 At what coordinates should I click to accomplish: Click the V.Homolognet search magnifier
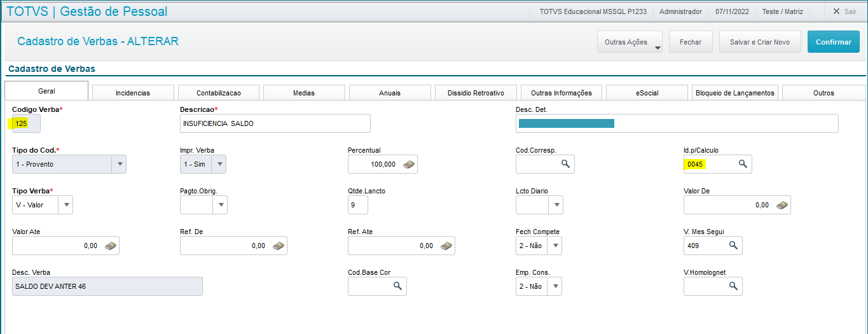point(733,286)
